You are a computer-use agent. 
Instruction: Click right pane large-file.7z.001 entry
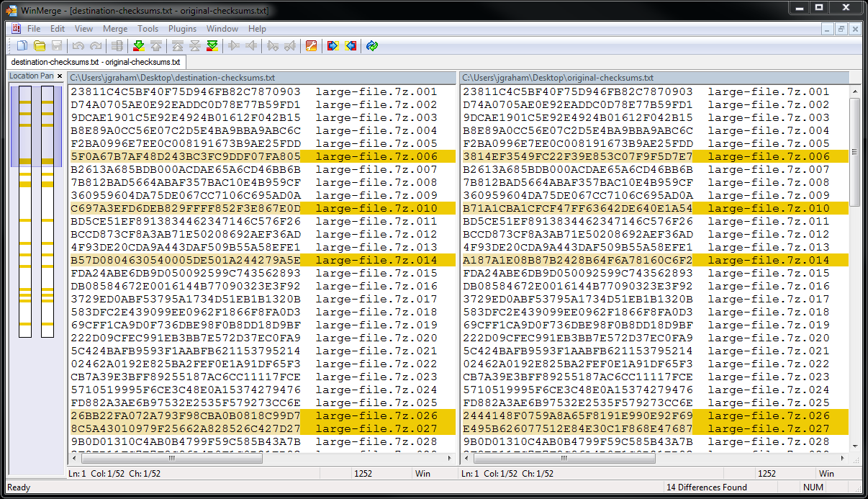(x=769, y=91)
